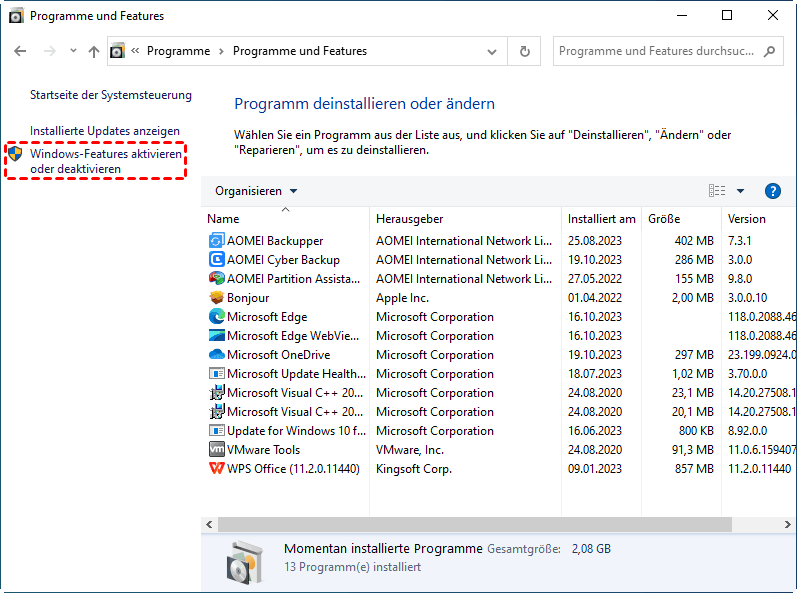Refresh the Programme und Features list
Image resolution: width=797 pixels, height=593 pixels.
(x=525, y=51)
